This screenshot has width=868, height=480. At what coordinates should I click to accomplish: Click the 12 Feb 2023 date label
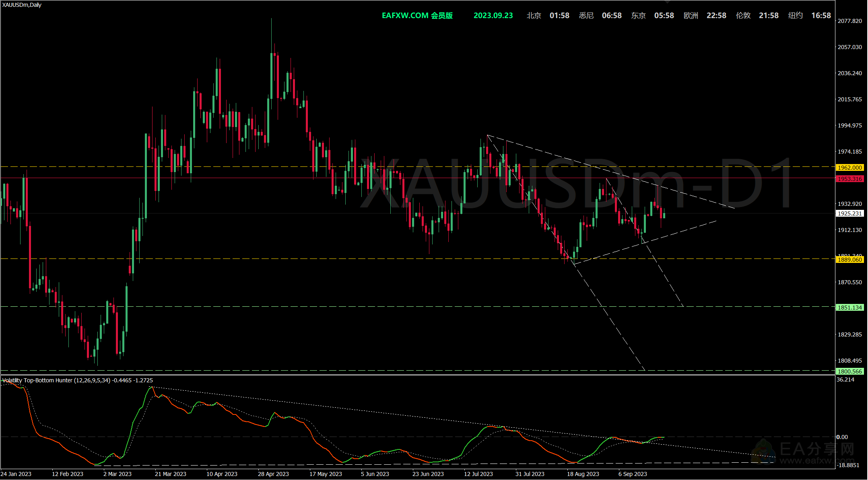[x=68, y=474]
